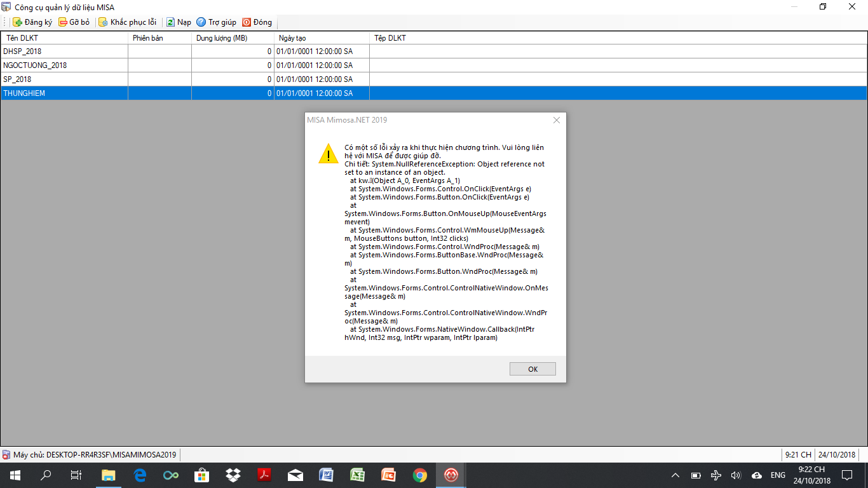868x488 pixels.
Task: Click the warning icon in error dialog
Action: point(328,154)
